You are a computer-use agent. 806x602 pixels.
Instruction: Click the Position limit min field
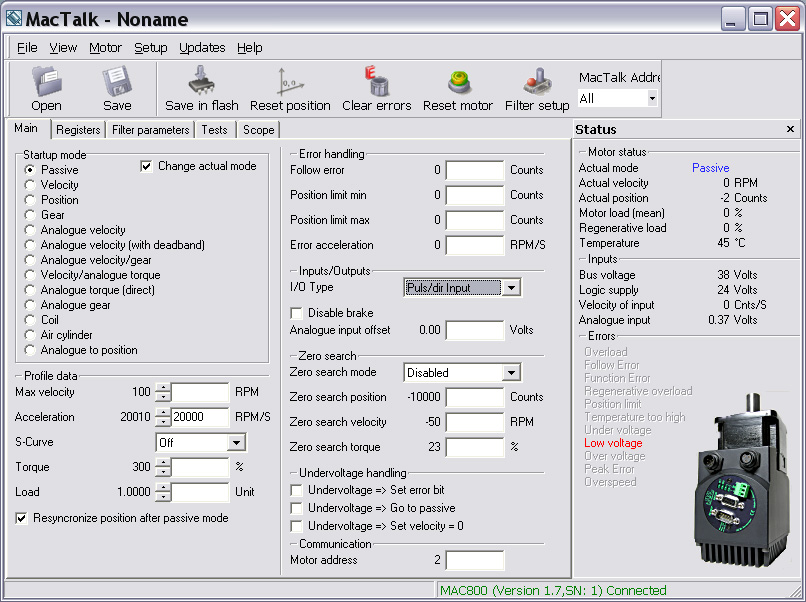click(x=474, y=195)
